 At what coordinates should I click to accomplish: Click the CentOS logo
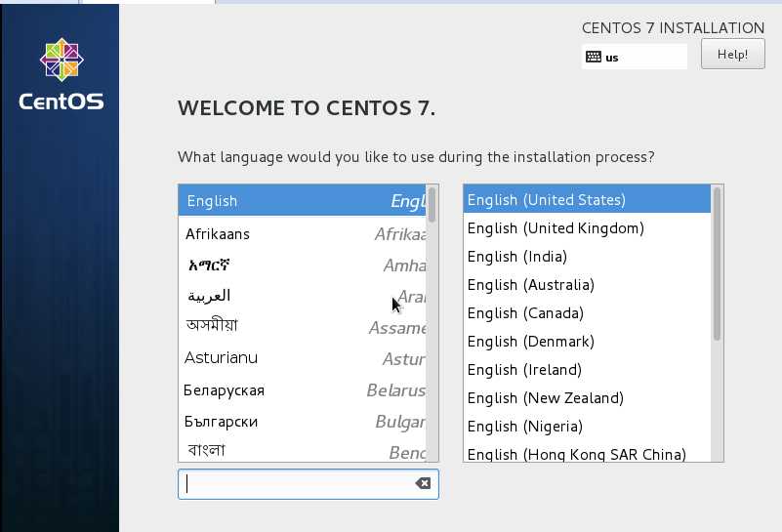pos(62,74)
